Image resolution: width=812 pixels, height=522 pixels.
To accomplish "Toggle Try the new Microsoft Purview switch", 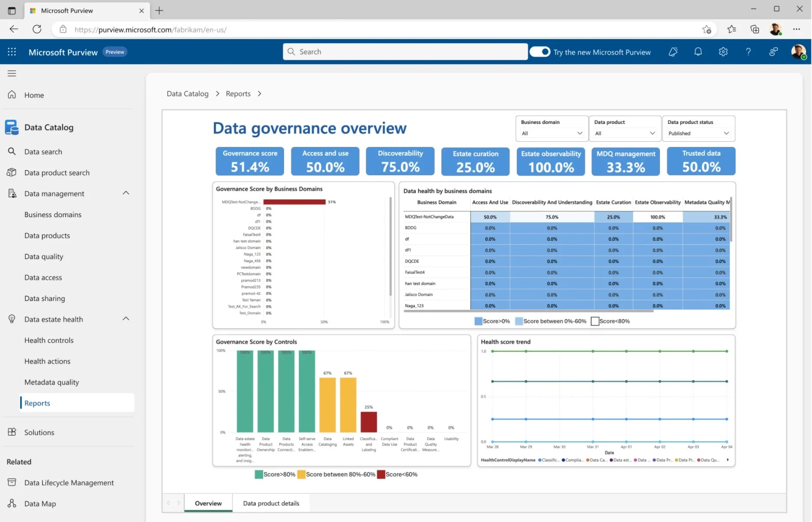I will click(540, 52).
